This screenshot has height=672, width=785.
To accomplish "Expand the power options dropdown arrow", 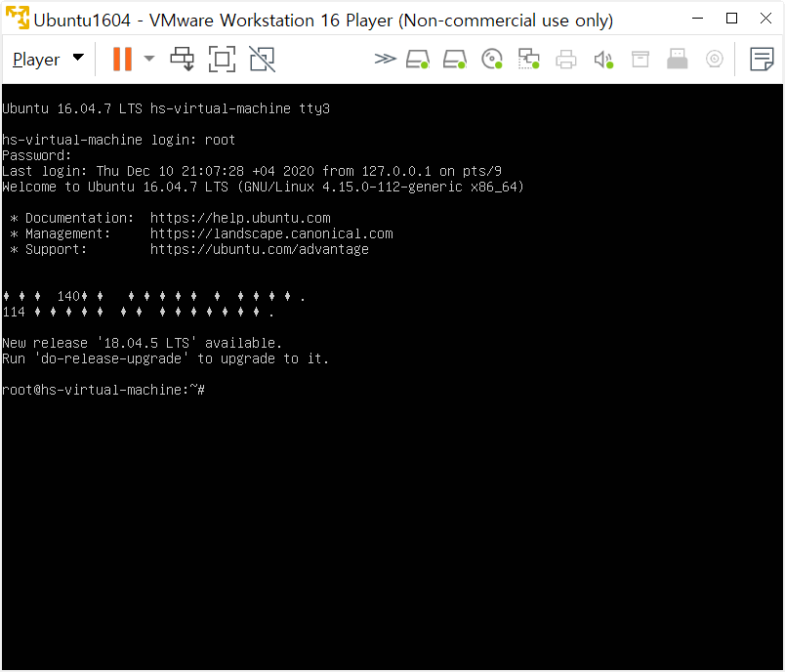I will (x=149, y=59).
